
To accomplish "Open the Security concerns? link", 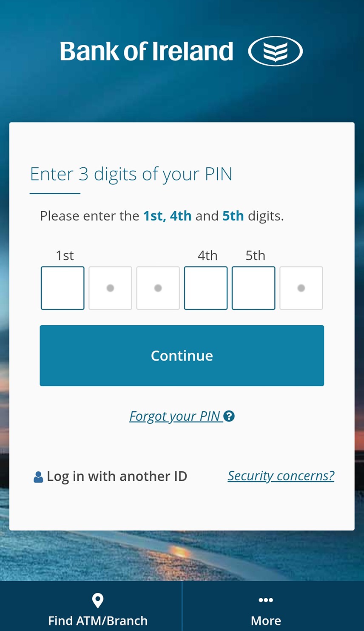I will coord(281,476).
